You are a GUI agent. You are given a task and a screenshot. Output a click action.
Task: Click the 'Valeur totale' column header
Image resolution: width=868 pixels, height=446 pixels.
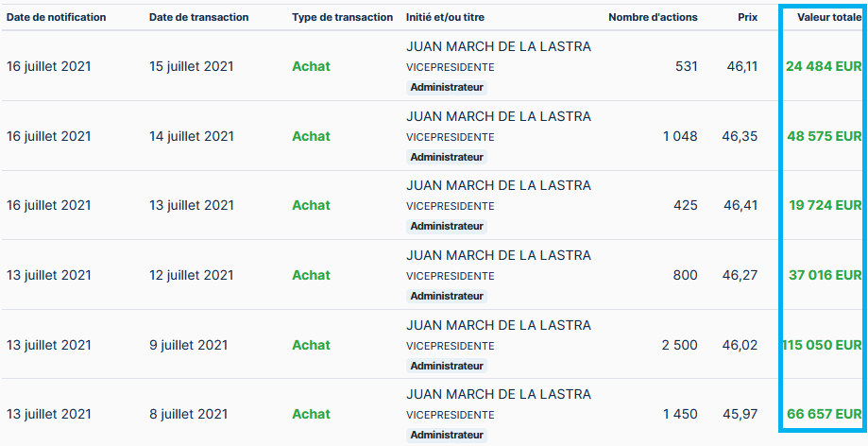828,17
